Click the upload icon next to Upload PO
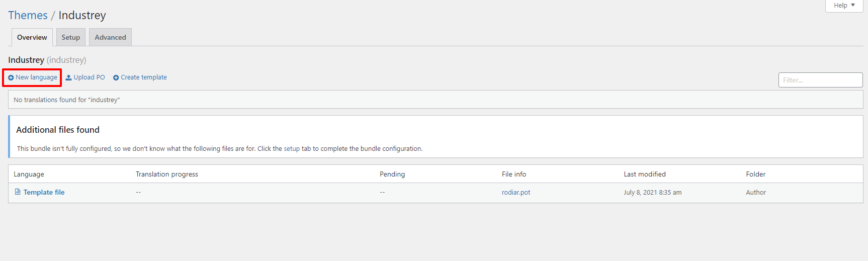The width and height of the screenshot is (868, 261). pos(69,77)
